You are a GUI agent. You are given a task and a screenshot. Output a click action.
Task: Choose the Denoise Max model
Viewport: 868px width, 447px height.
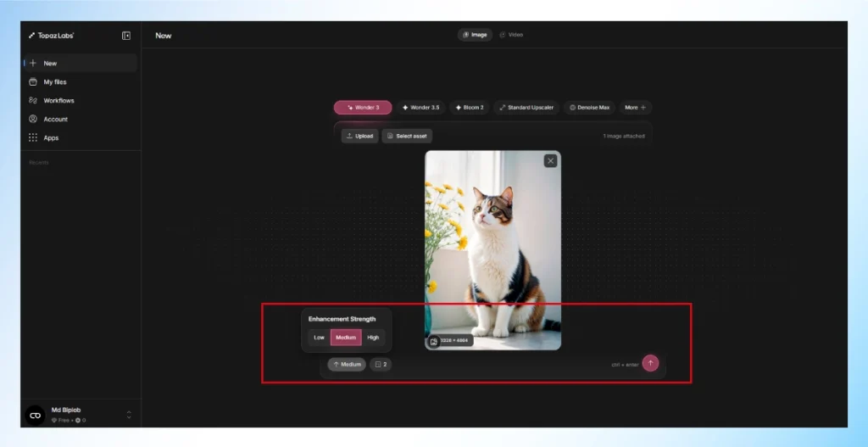(589, 108)
